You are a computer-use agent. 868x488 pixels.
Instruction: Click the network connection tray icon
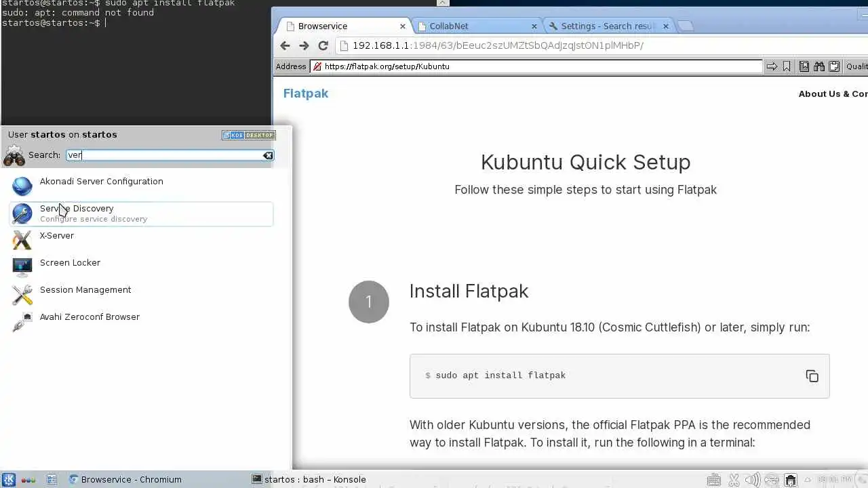pos(790,481)
